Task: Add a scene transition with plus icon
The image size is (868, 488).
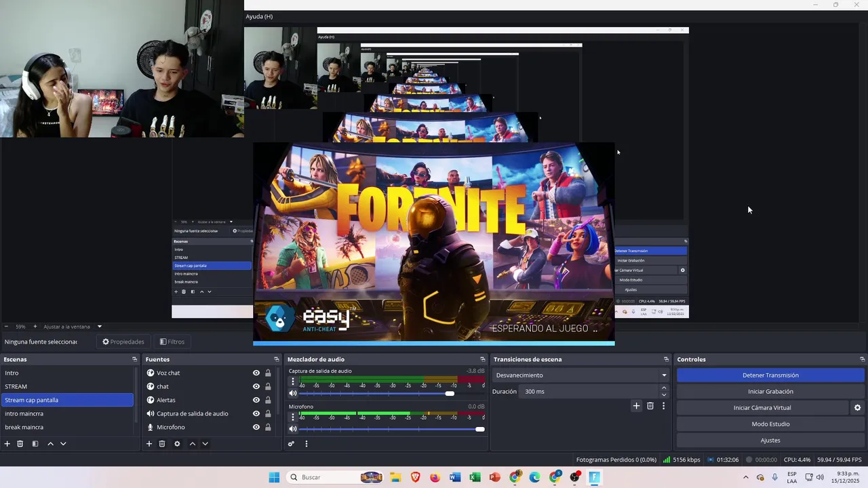Action: tap(636, 406)
